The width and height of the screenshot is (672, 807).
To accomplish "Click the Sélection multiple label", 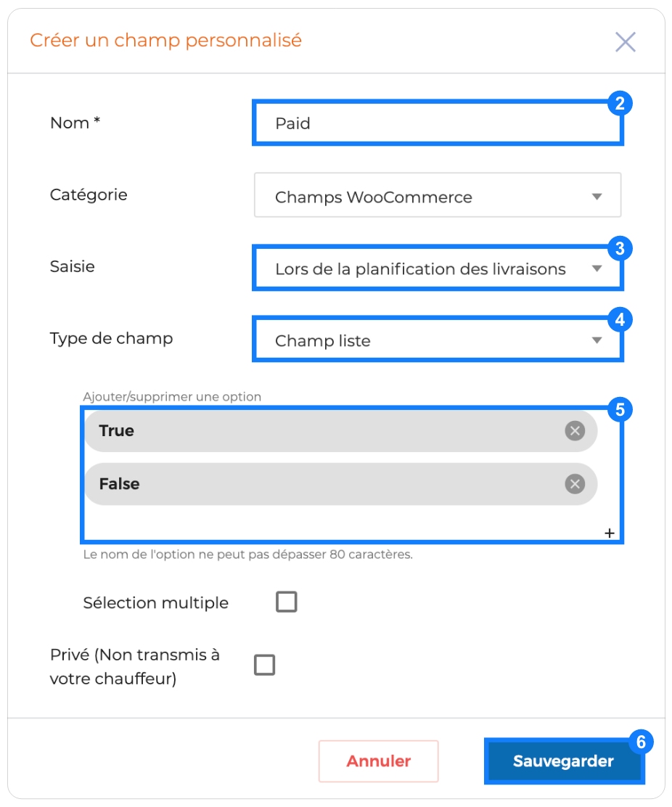I will coord(155,602).
